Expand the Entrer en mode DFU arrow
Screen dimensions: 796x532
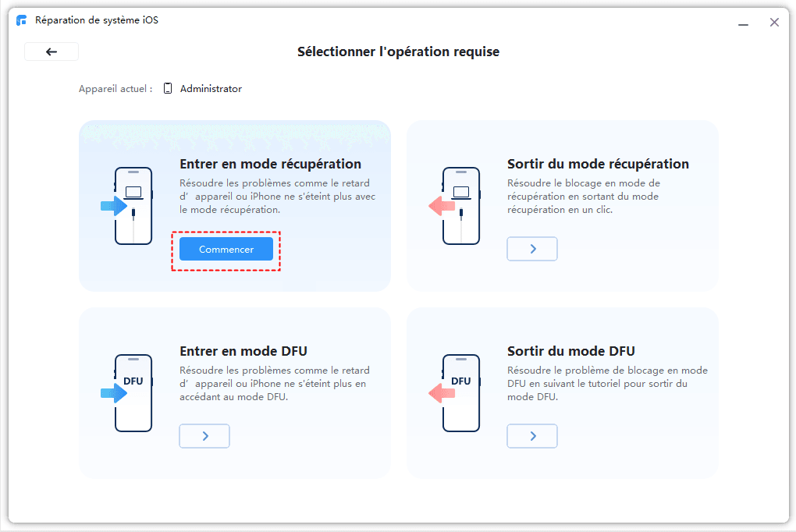coord(204,436)
